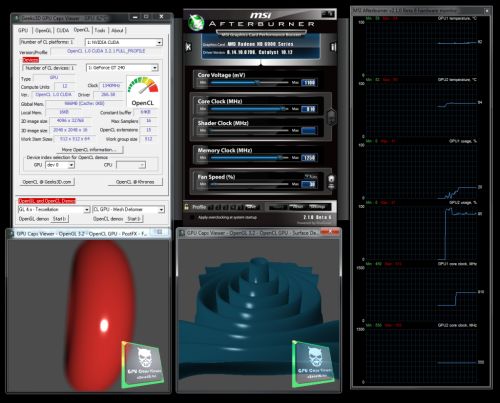Open the GPU device index dropdown showing dev 0
The image size is (500, 403).
[x=60, y=165]
